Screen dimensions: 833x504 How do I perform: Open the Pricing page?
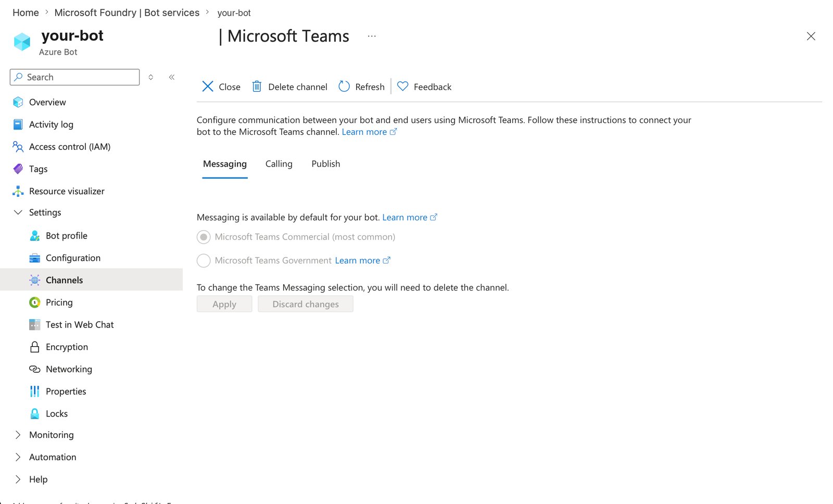point(59,303)
